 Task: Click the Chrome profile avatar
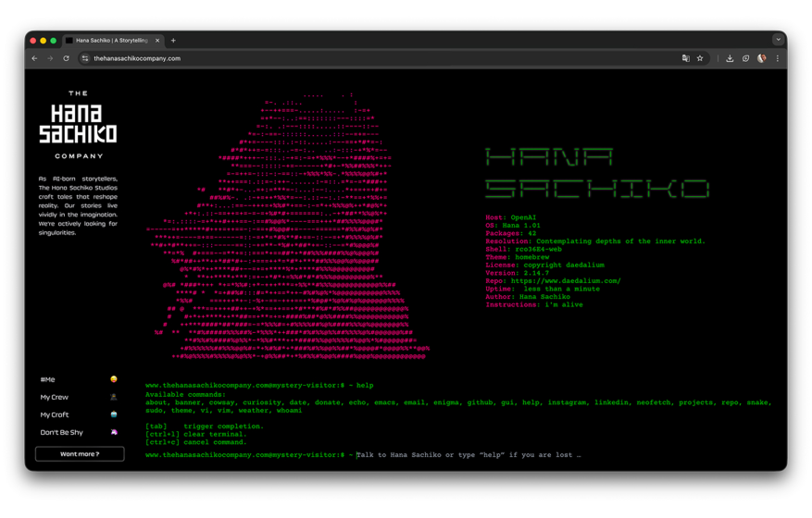pyautogui.click(x=762, y=58)
